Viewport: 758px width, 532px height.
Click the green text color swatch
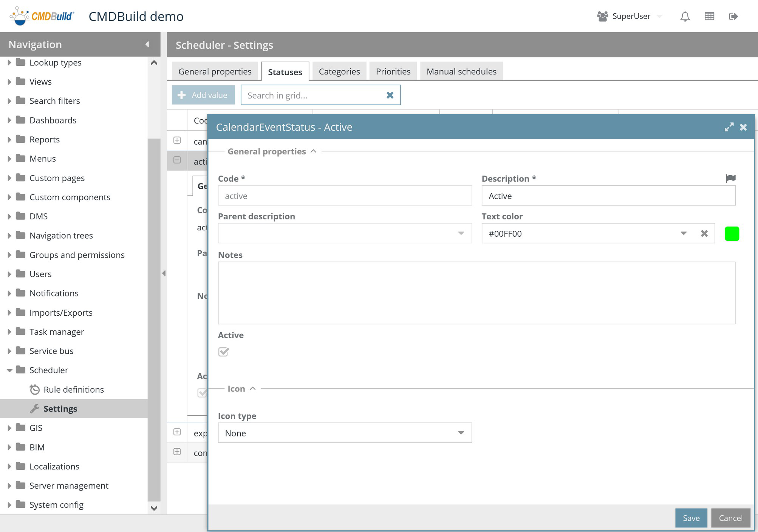pos(732,234)
